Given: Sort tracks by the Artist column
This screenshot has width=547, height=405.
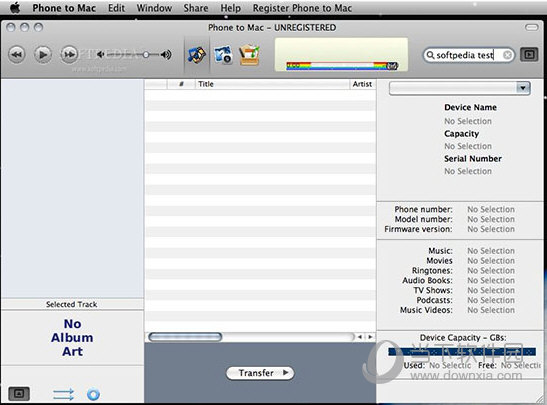Looking at the screenshot, I should click(362, 84).
